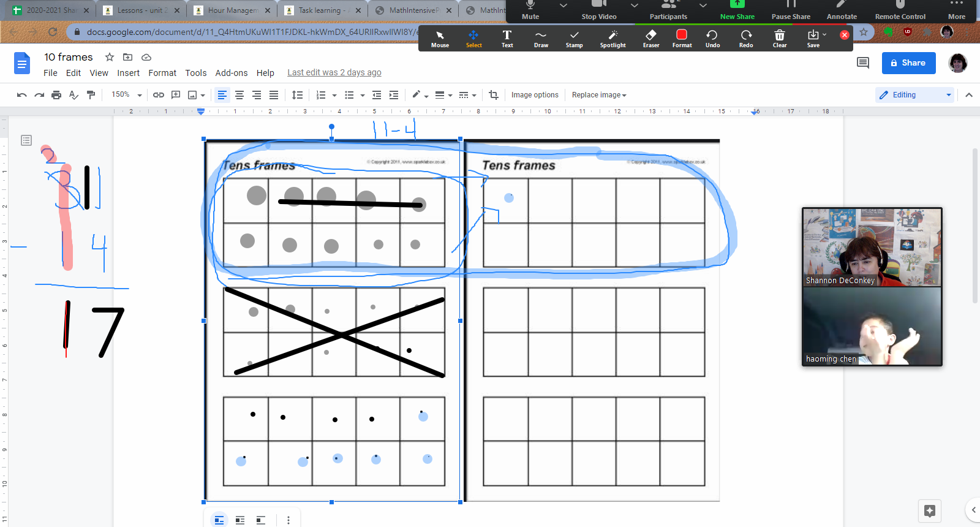Choose the Select annotation tool
Viewport: 980px width, 527px height.
473,39
